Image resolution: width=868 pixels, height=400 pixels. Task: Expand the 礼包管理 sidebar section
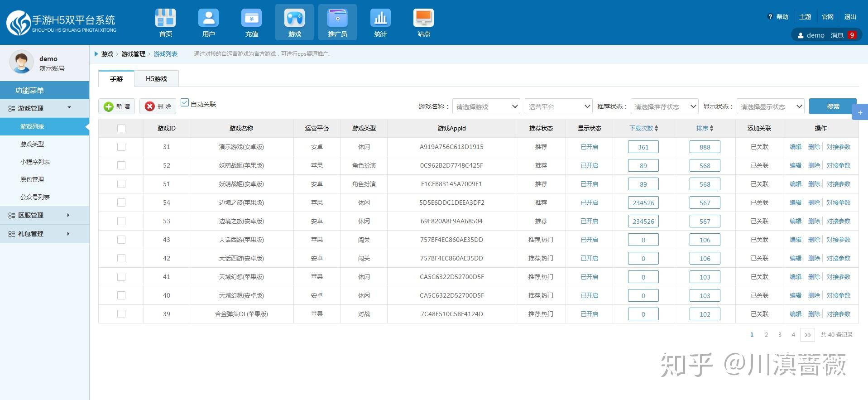44,234
